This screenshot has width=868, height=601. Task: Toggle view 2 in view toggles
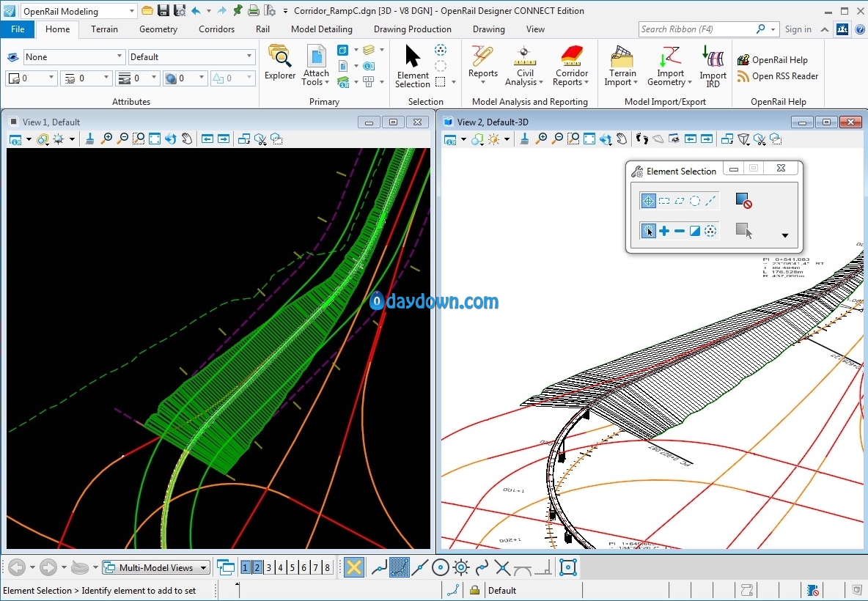tap(257, 567)
